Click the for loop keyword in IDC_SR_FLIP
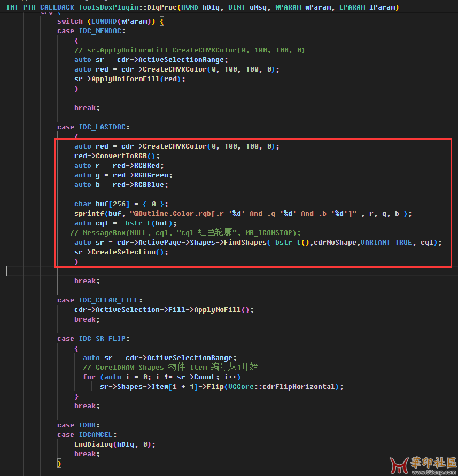458x476 pixels. click(x=89, y=377)
